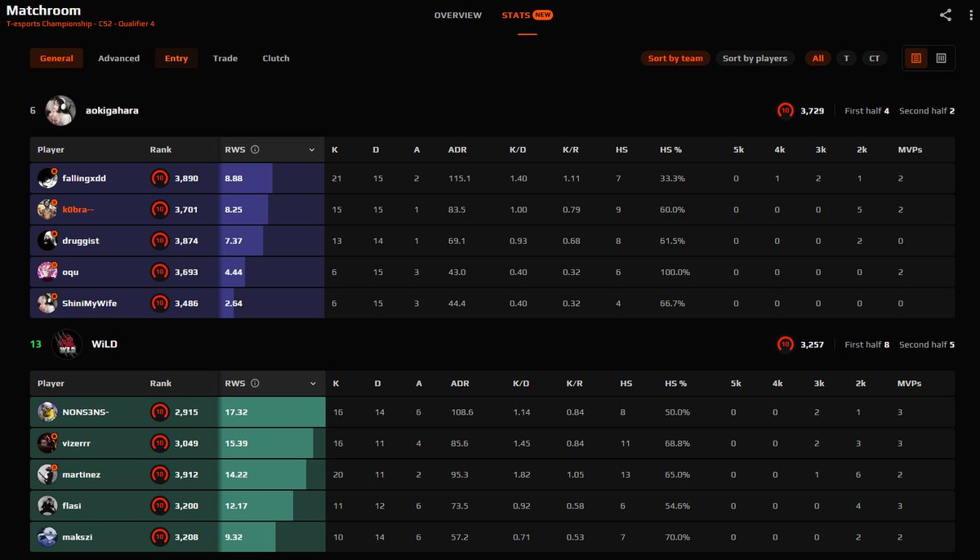Screen dimensions: 980x560
Task: Open the more options kebab menu
Action: pos(970,15)
